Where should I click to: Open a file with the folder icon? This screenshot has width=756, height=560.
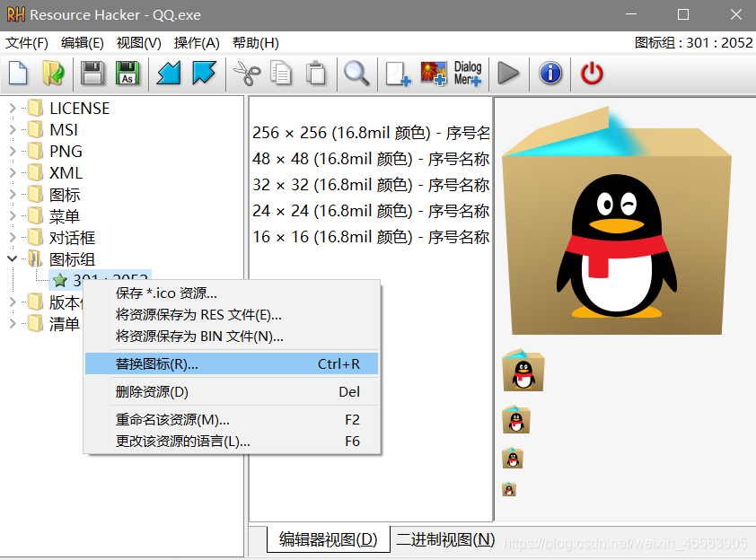(x=54, y=74)
